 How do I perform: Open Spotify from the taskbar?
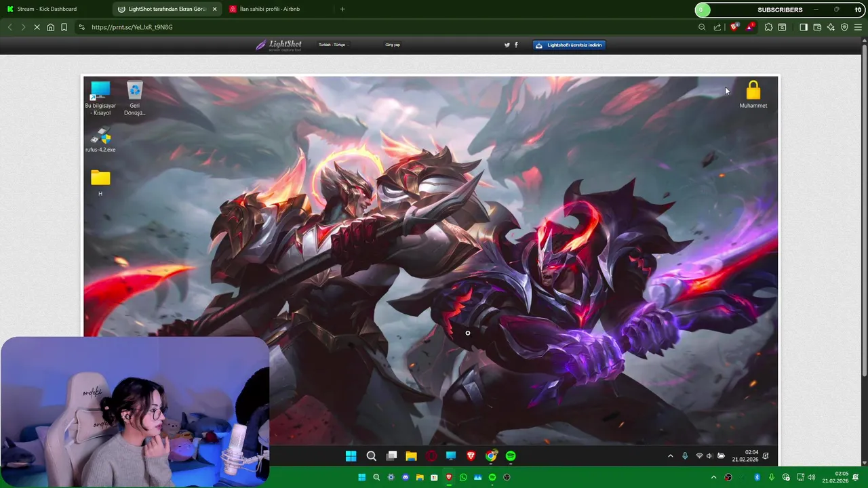(492, 477)
